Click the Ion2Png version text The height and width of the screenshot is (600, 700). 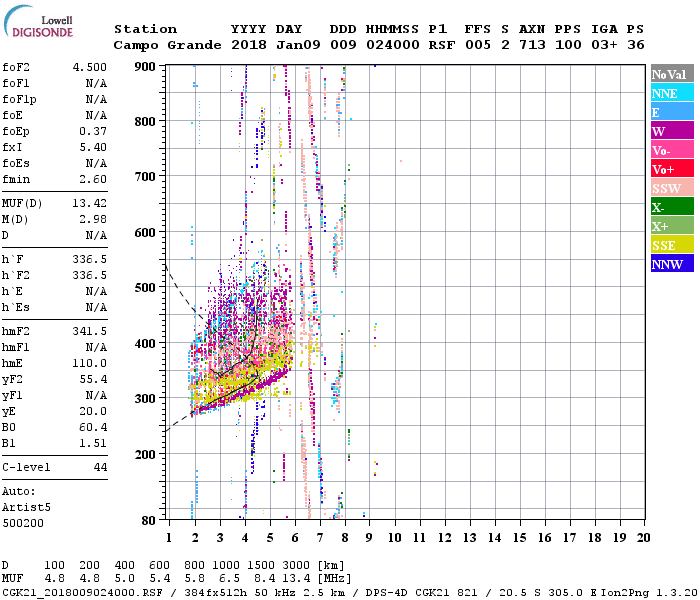tap(648, 593)
